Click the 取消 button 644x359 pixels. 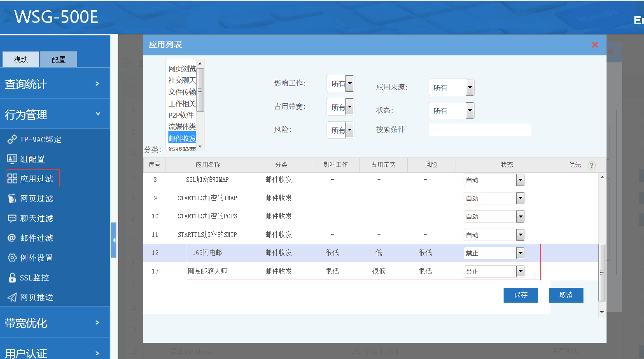[x=566, y=295]
